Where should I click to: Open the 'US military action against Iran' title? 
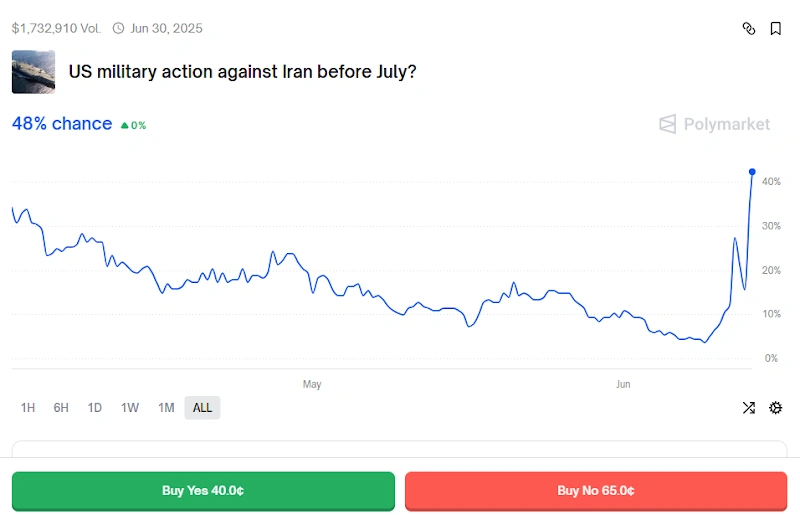[242, 72]
